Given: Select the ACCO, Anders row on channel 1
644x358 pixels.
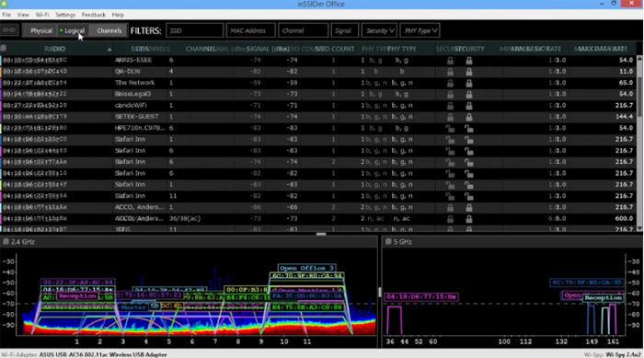Looking at the screenshot, I should [318, 207].
